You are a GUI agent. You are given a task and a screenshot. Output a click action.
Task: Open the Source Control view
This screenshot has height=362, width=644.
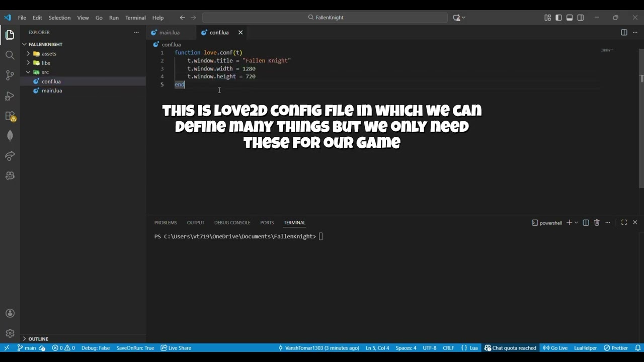click(10, 75)
